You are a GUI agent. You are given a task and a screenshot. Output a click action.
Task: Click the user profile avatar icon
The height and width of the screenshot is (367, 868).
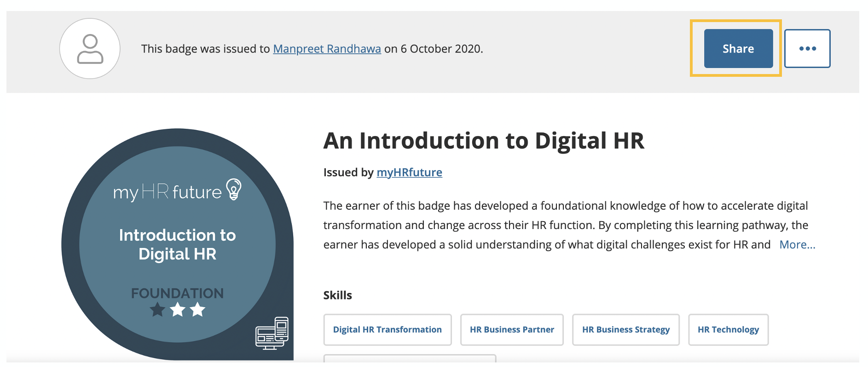click(x=90, y=49)
